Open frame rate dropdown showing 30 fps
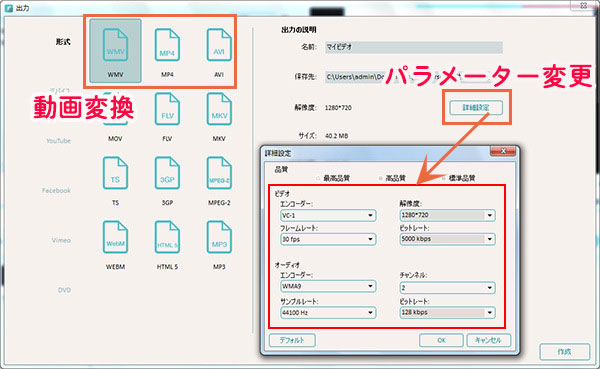This screenshot has height=369, width=600. coord(328,239)
